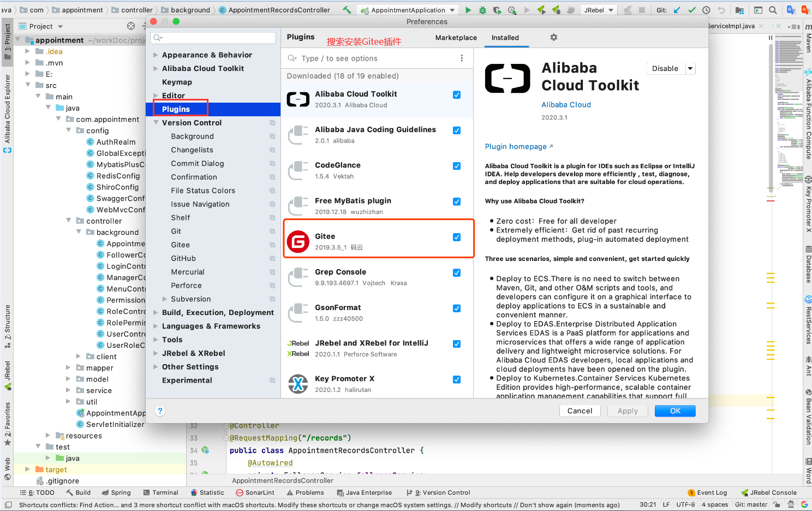Select Plugins in the settings list
Viewport: 812px width, 511px height.
click(x=213, y=109)
